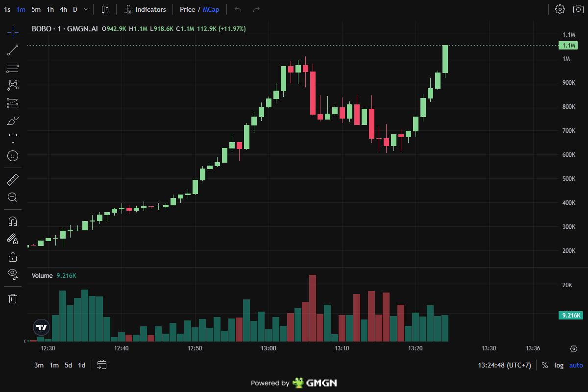Switch chart to MCap mode
Viewport: 588px width, 392px height.
pyautogui.click(x=211, y=9)
